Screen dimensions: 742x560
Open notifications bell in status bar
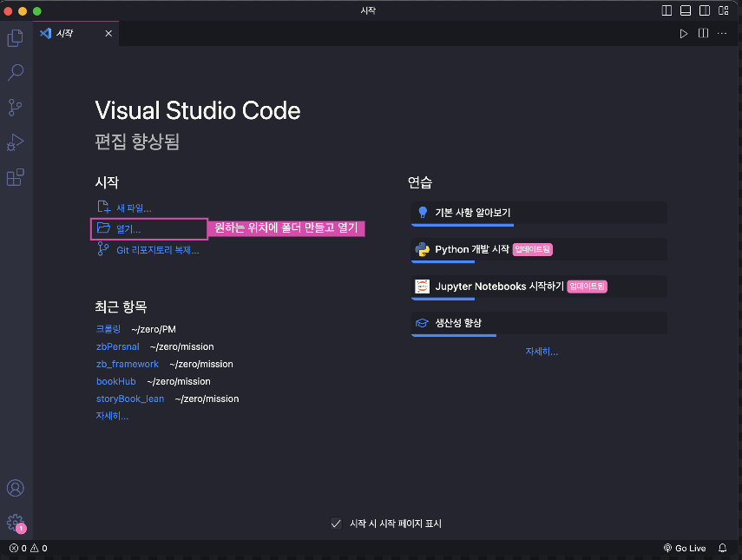tap(722, 548)
